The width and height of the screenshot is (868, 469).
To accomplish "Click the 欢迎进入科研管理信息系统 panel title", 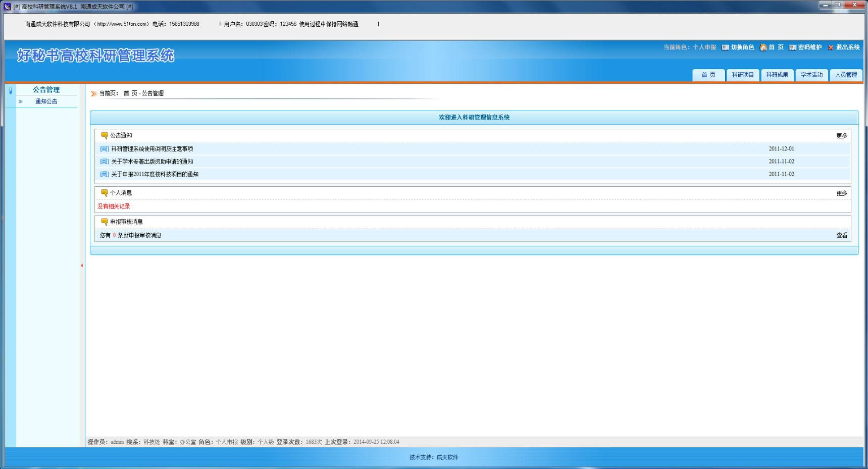I will (474, 117).
